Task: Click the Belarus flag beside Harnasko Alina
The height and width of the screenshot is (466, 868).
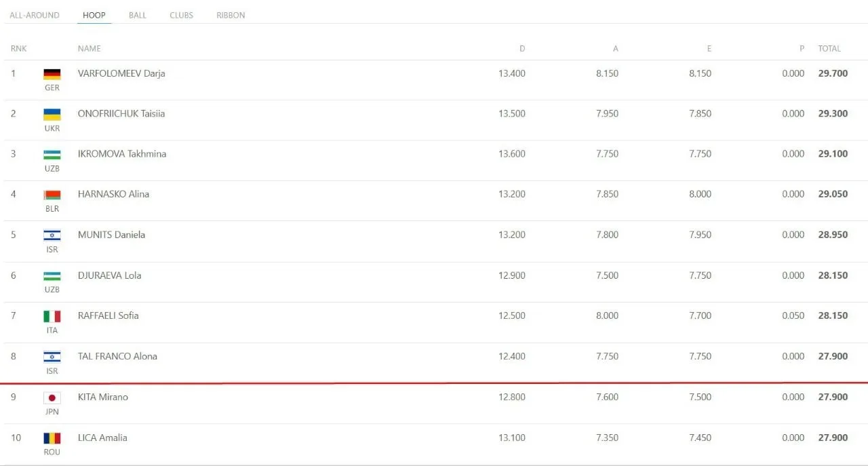Action: [52, 195]
